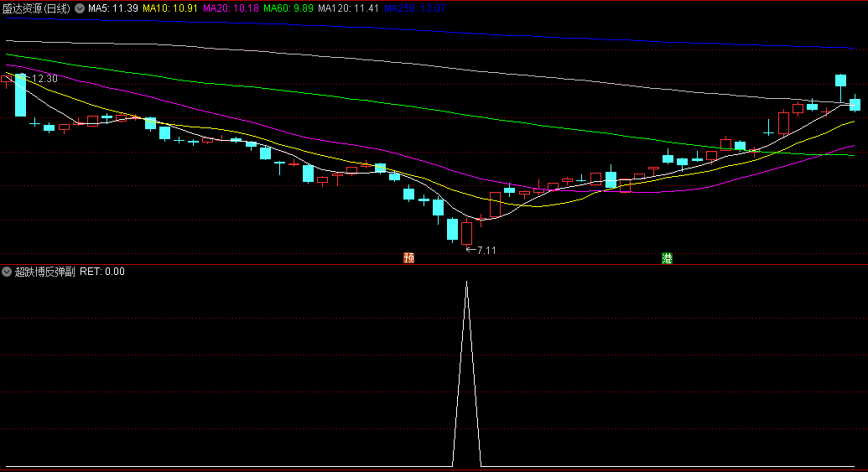
Task: Open the main chart indicator dropdown arrow
Action: pyautogui.click(x=80, y=8)
